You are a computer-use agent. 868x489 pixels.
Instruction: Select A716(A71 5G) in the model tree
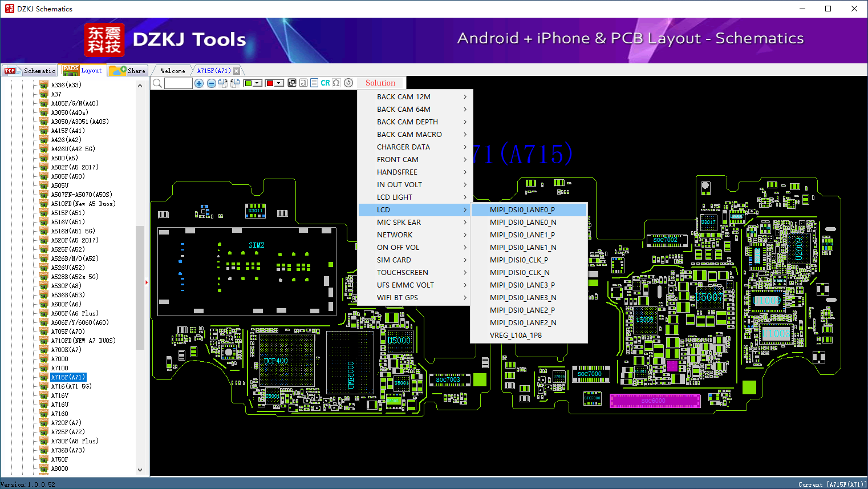click(x=71, y=386)
